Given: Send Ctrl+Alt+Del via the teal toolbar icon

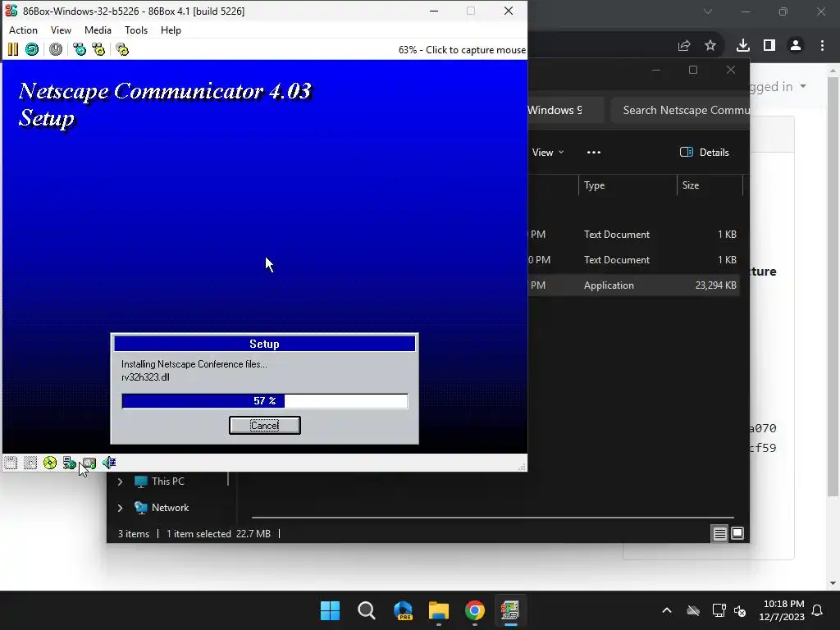Looking at the screenshot, I should click(x=80, y=50).
